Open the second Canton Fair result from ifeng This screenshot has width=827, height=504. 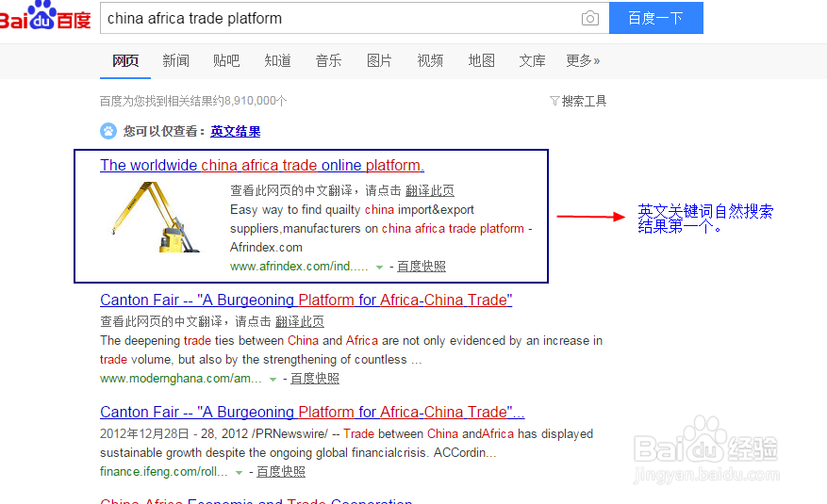312,412
